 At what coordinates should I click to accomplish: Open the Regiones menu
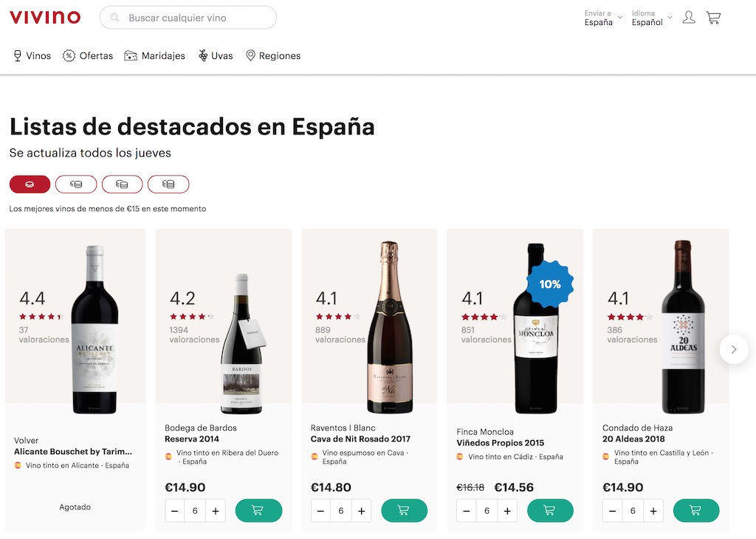(273, 55)
